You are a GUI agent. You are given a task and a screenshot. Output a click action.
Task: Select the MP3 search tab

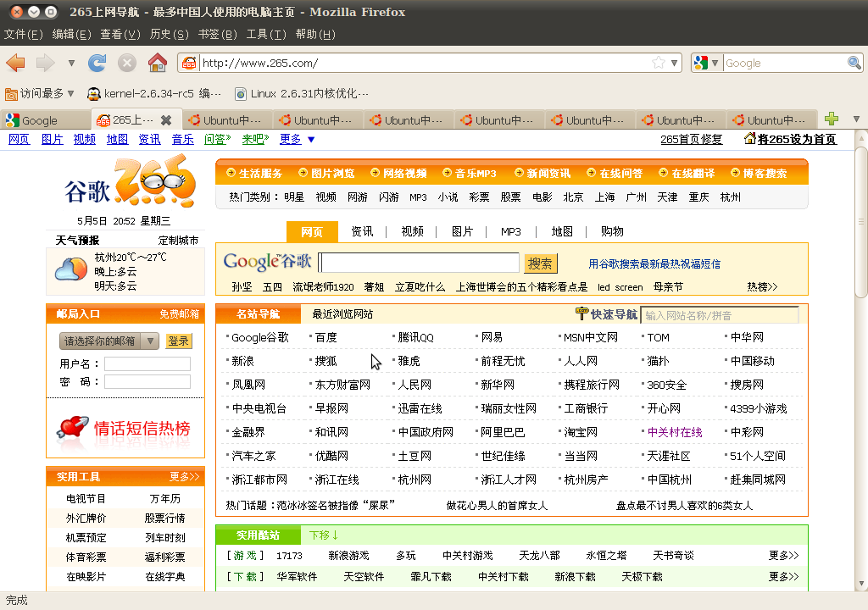tap(511, 231)
